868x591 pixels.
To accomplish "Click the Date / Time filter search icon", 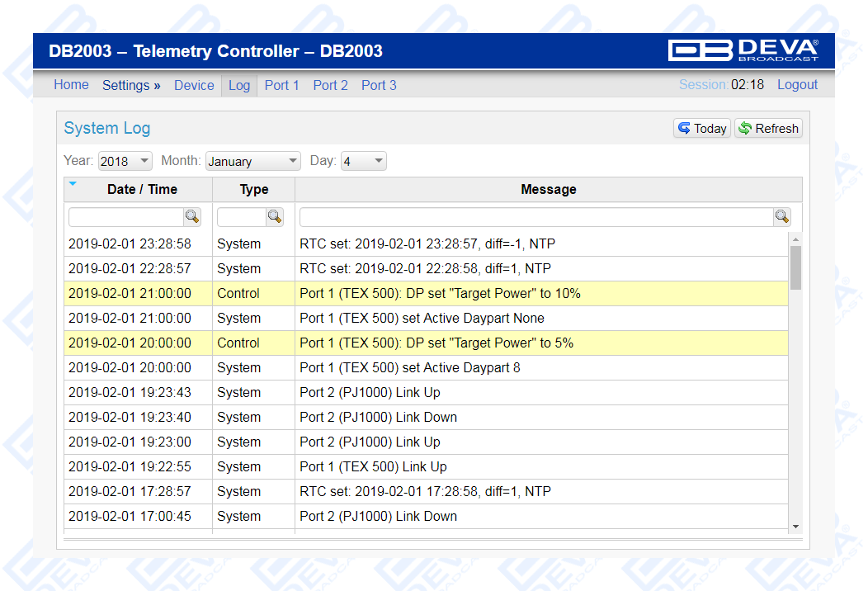I will coord(192,217).
